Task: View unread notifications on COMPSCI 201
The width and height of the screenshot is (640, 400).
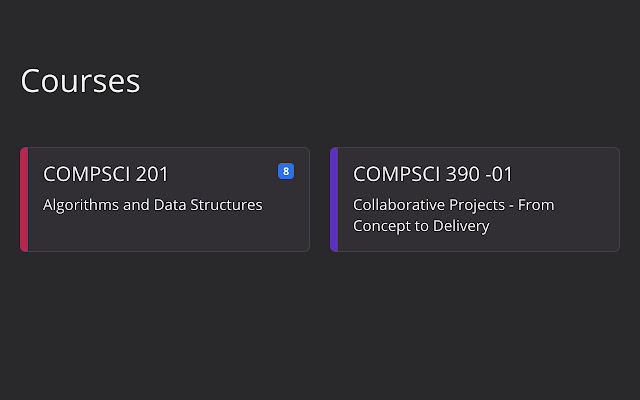Action: [286, 171]
